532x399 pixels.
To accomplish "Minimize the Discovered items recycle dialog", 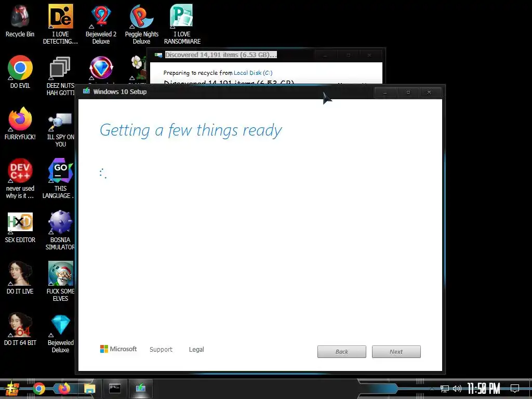I will click(x=325, y=55).
